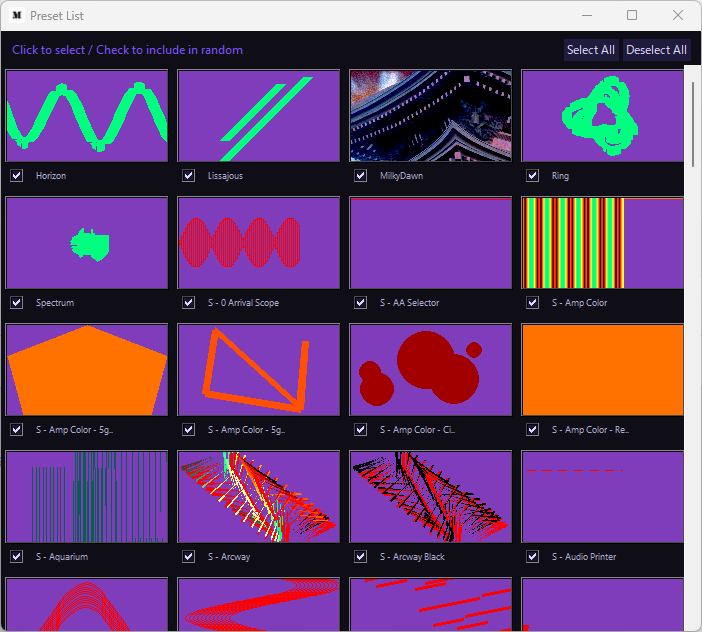Select the S - Amp Color circles thumbnail
The image size is (702, 632).
(x=431, y=370)
